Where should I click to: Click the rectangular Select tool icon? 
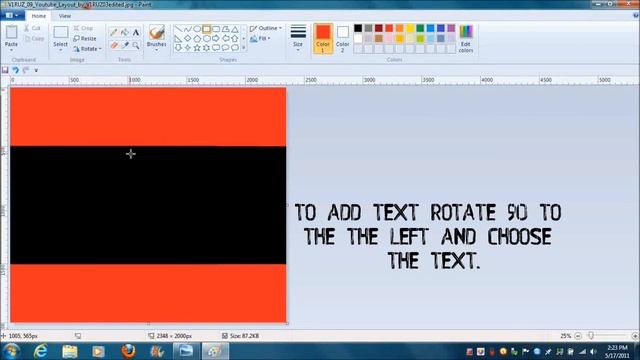60,33
